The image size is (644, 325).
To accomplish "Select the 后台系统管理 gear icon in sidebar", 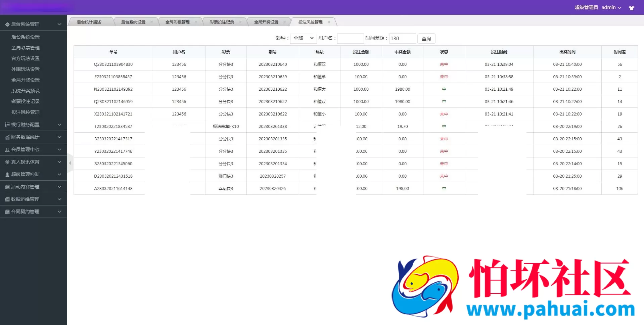I will tap(7, 24).
